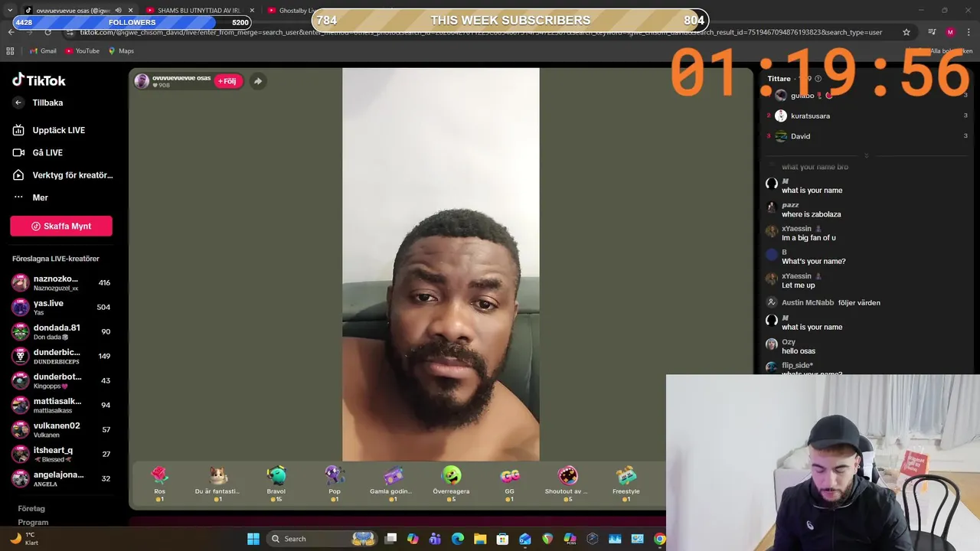Send the Överreagera gift

coord(451,484)
